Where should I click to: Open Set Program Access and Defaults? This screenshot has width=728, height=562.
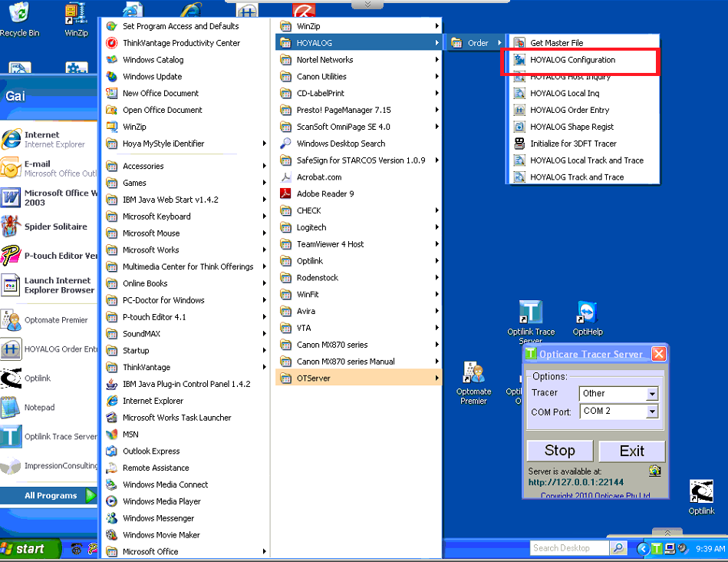(186, 27)
